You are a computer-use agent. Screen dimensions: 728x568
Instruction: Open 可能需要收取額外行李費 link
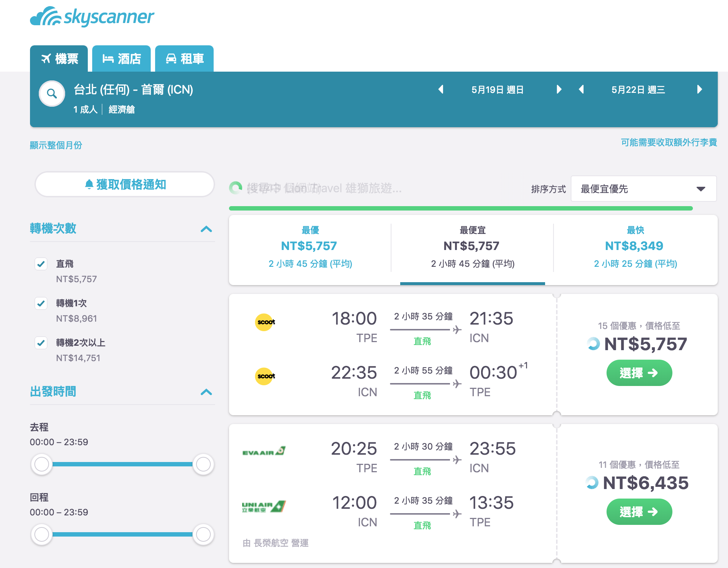click(x=669, y=142)
